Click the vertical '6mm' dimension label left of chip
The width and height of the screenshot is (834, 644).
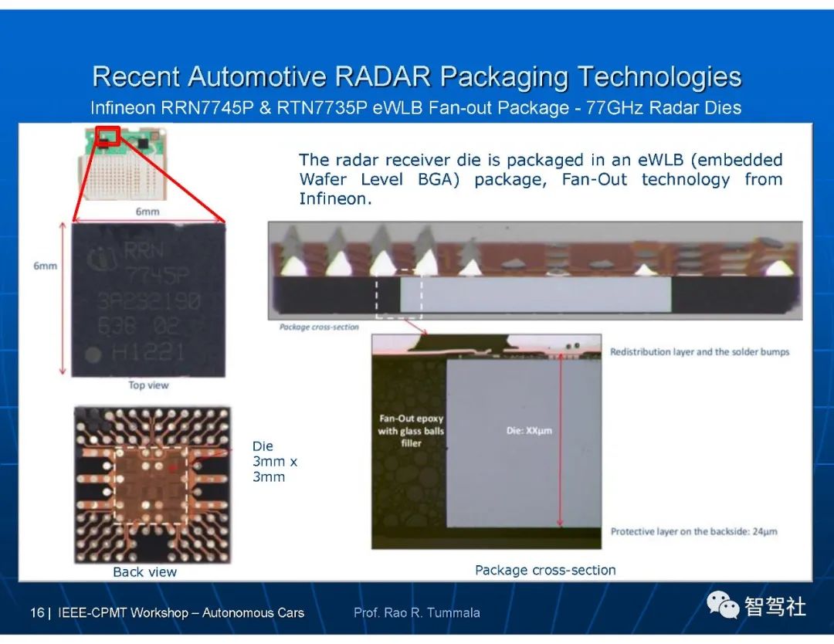pos(46,266)
